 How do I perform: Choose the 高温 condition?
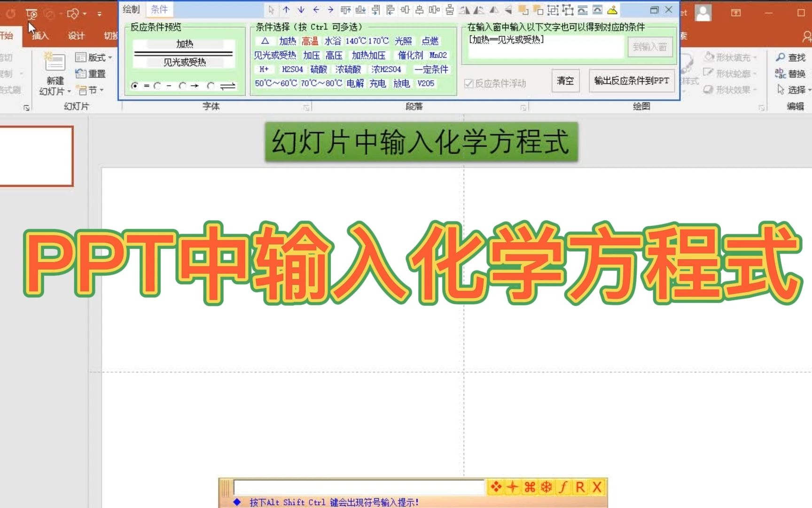[310, 41]
